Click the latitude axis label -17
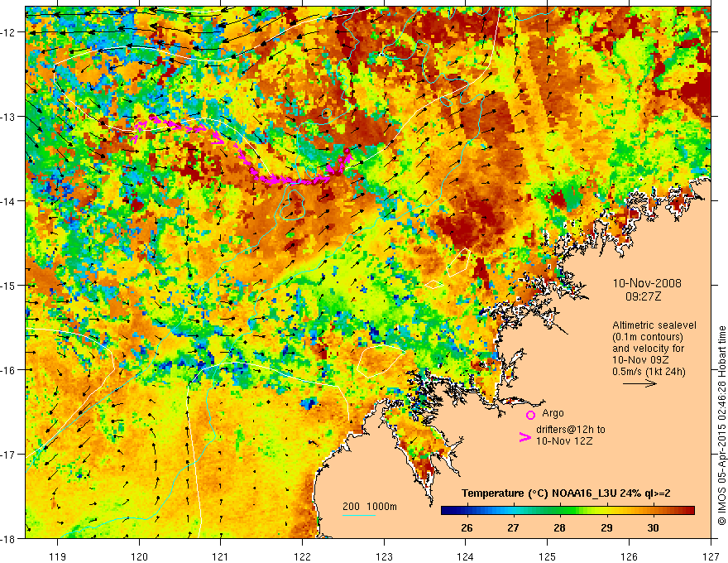Viewport: 728px width, 563px height. [x=8, y=455]
